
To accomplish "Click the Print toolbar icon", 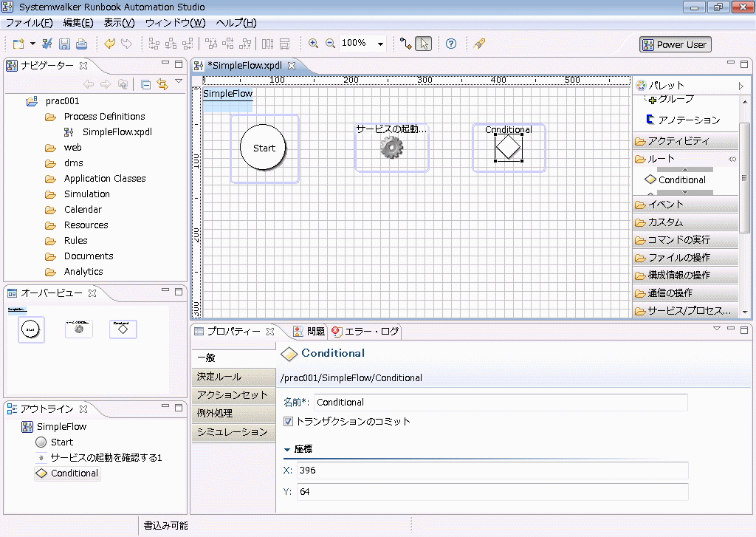I will tap(81, 44).
